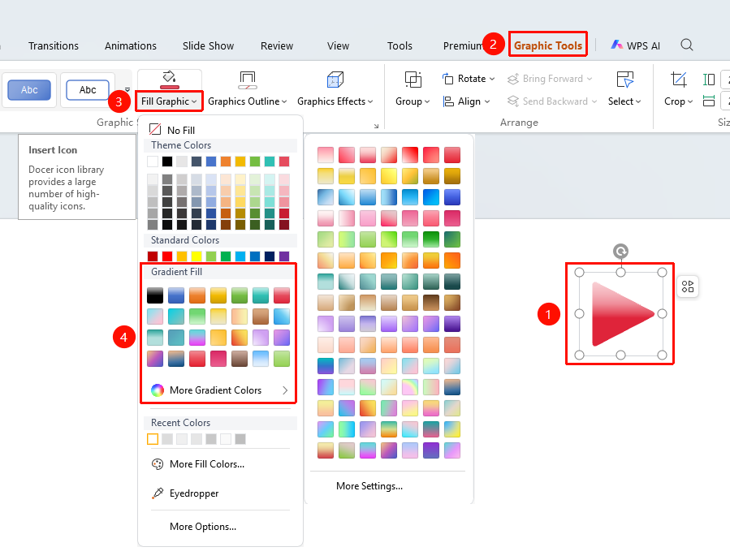Open the Review tab
Screen dimensions: 730x560
(277, 45)
